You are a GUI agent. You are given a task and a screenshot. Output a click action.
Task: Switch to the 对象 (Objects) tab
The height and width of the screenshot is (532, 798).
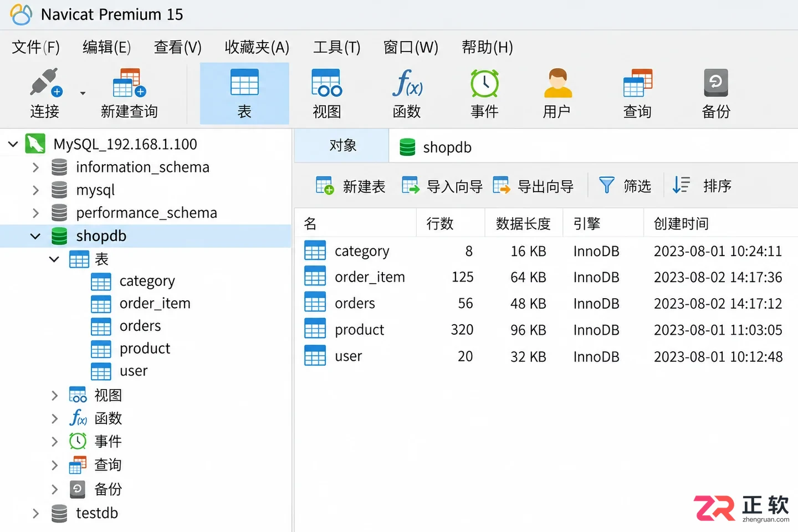tap(342, 146)
